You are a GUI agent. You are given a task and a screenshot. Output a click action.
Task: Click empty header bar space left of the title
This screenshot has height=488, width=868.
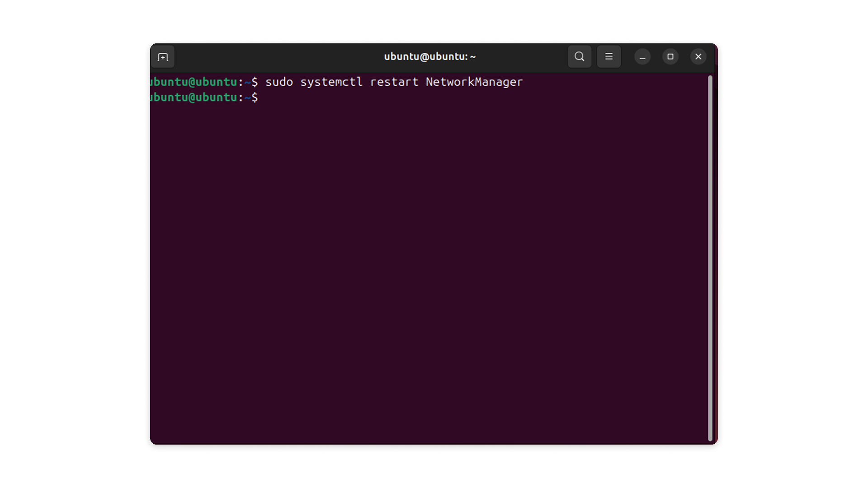click(x=271, y=57)
